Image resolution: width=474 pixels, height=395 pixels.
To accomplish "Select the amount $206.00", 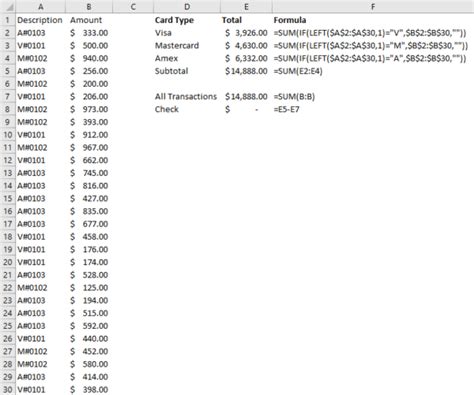I will tap(89, 96).
